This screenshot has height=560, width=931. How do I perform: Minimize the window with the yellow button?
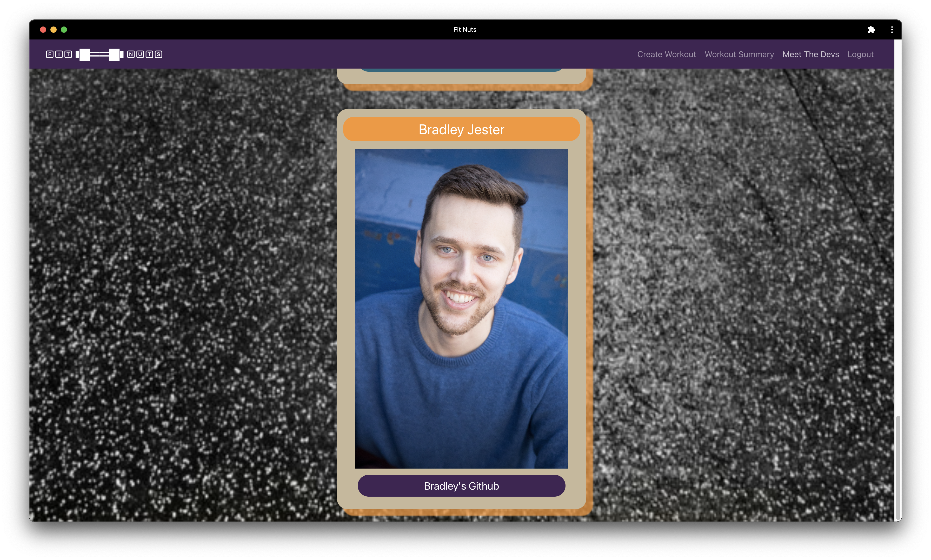tap(54, 30)
